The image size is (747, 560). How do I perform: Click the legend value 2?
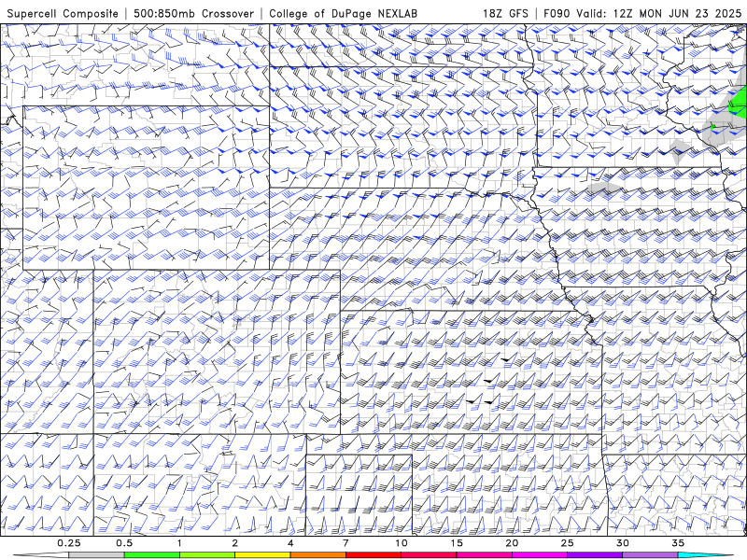click(235, 543)
